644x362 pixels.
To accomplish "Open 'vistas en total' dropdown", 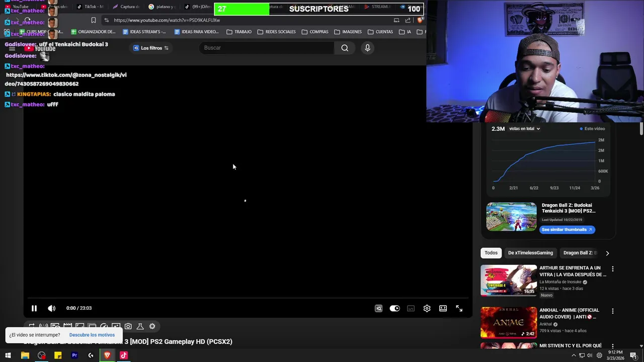I will pos(524,129).
